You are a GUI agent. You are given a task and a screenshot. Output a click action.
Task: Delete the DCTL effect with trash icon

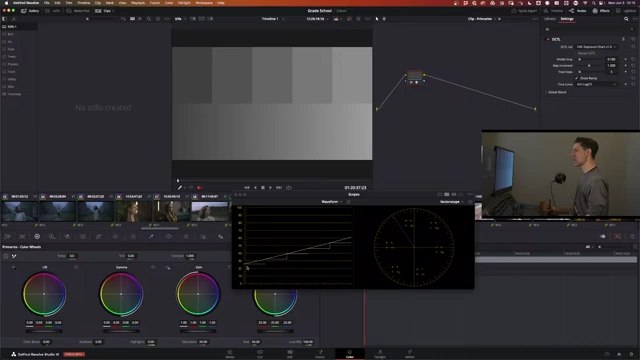point(623,39)
